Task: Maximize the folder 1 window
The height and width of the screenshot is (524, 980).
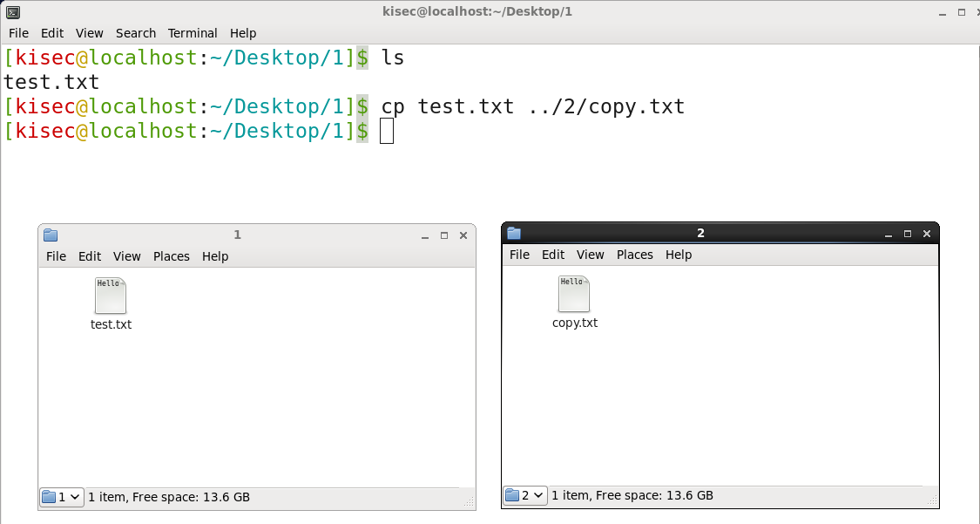Action: 444,235
